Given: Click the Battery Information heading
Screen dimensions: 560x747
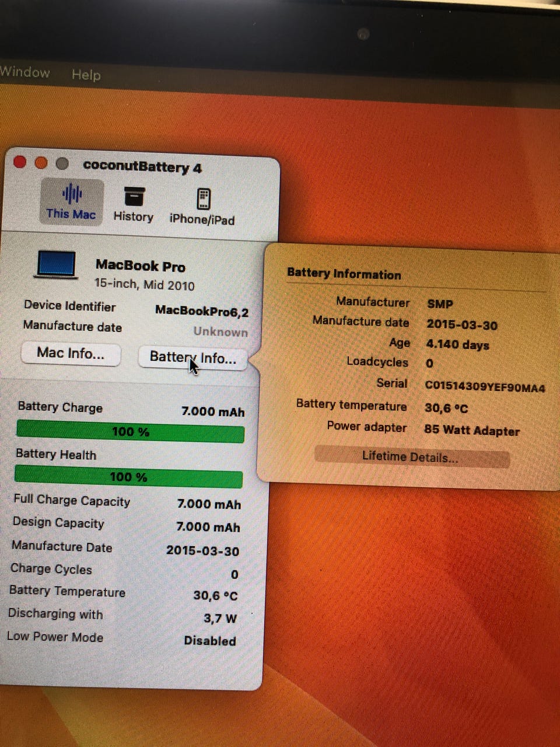Looking at the screenshot, I should pyautogui.click(x=344, y=274).
